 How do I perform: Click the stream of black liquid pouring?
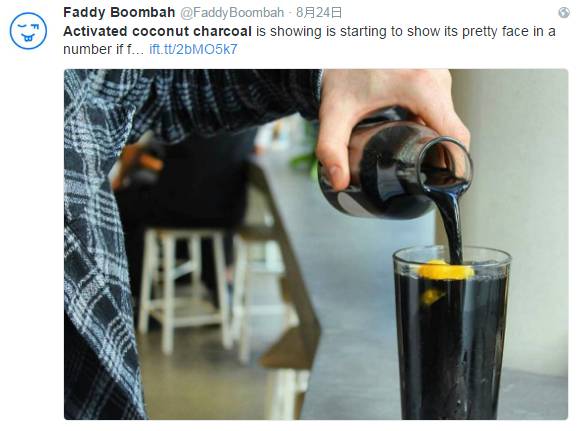[x=452, y=222]
